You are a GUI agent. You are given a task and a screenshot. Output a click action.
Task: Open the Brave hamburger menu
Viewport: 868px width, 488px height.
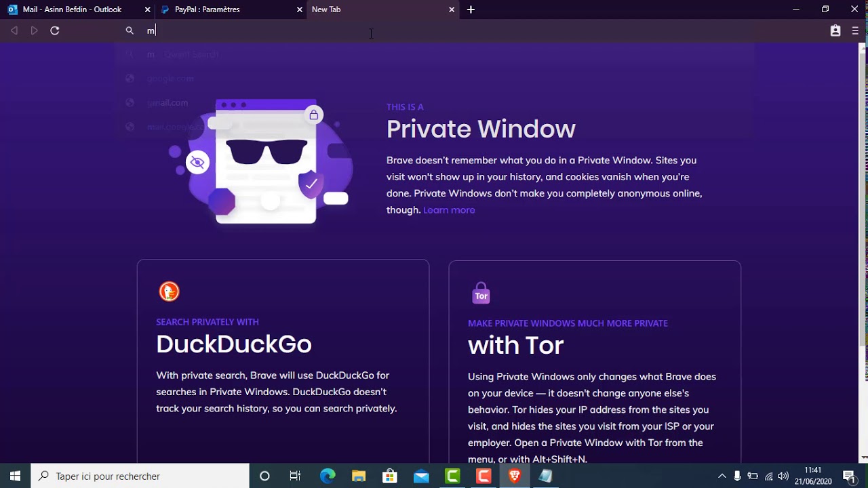coord(855,30)
